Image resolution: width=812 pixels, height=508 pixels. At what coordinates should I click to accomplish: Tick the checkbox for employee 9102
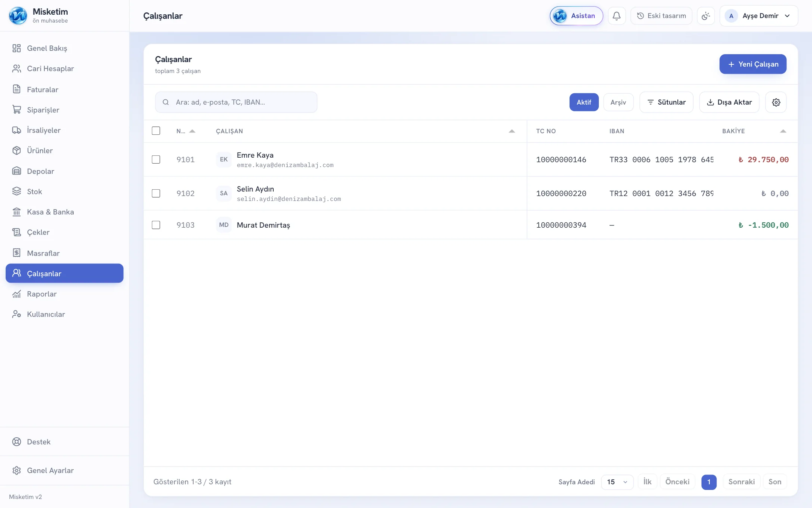click(x=156, y=193)
